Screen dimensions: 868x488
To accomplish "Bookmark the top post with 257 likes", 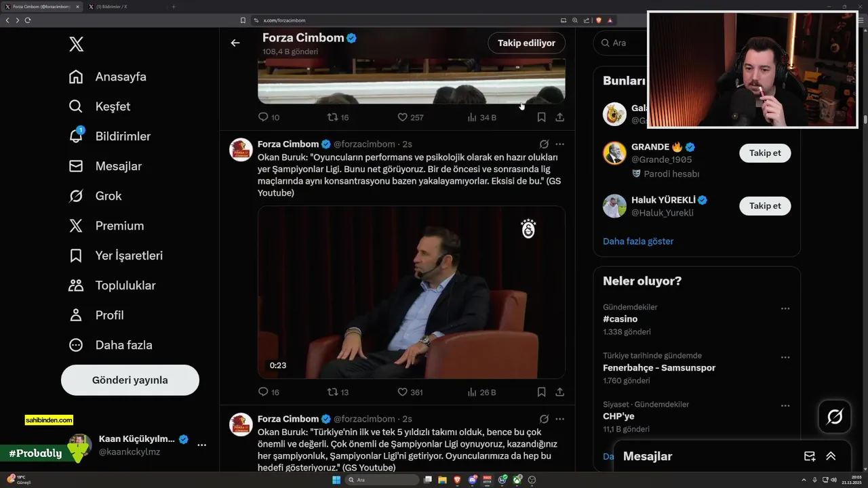I will 541,117.
